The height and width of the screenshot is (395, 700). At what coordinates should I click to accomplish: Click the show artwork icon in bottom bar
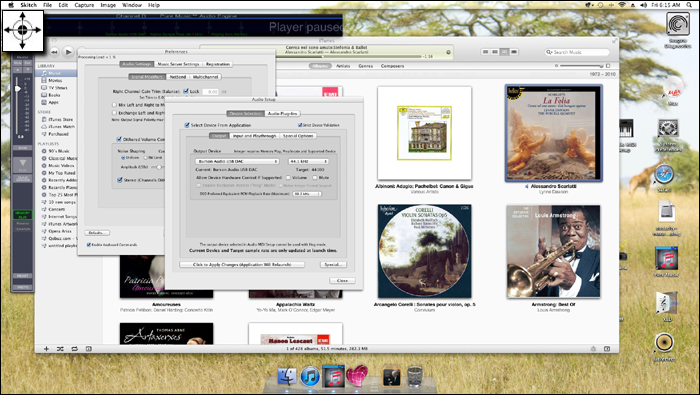(89, 349)
